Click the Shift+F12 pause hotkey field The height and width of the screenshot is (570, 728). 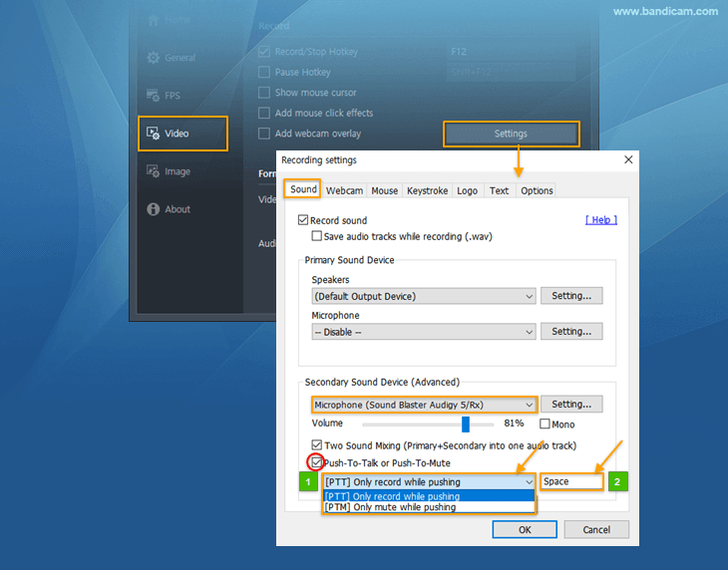[x=512, y=72]
